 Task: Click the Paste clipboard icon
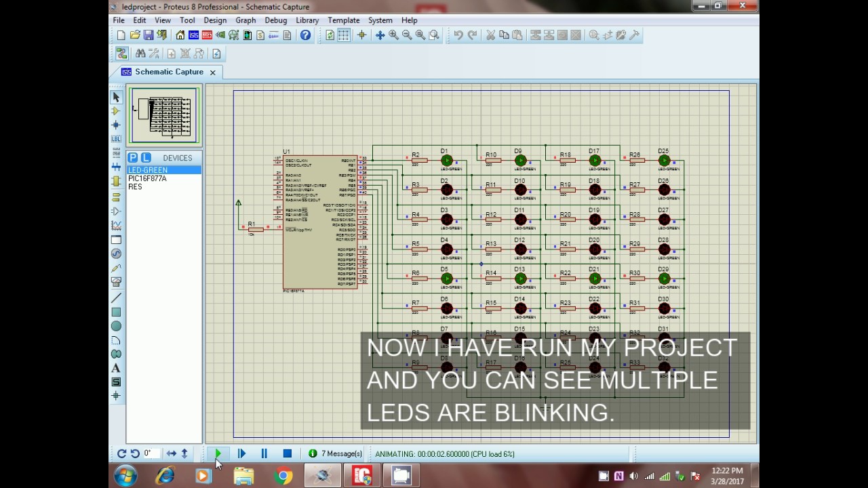[x=517, y=35]
